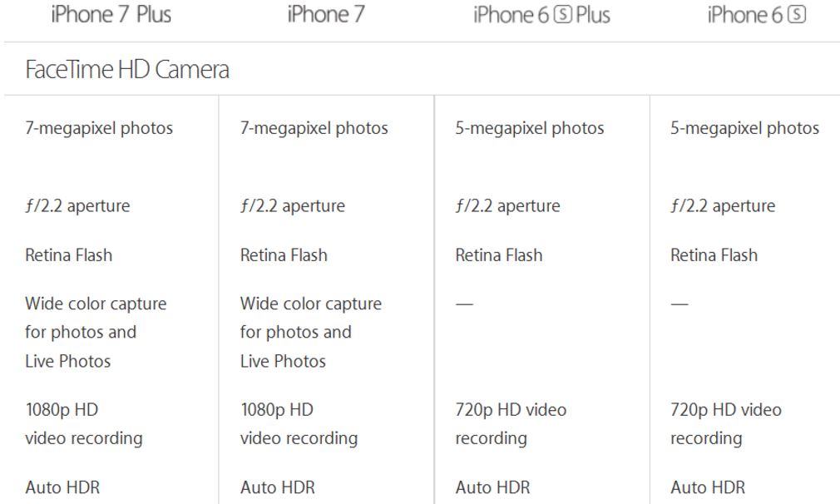Click Auto HDR in iPhone 6s Plus column
Viewport: 840px width, 504px height.
(492, 487)
